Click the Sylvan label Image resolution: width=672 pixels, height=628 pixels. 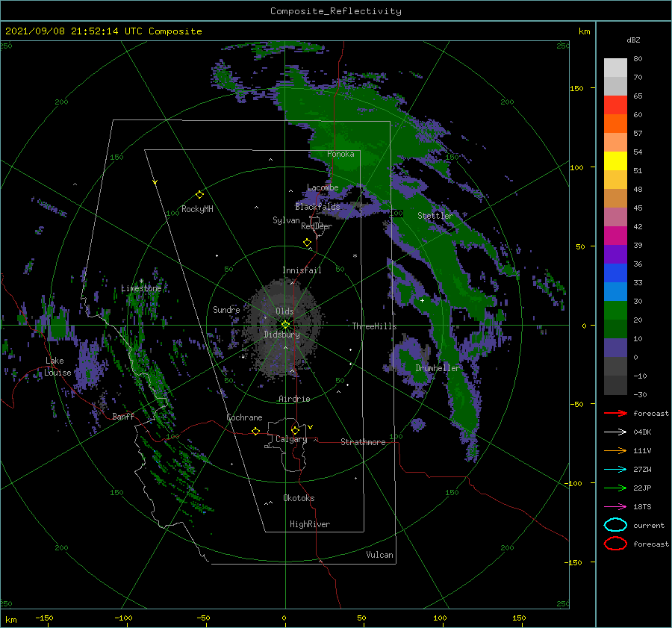point(286,220)
